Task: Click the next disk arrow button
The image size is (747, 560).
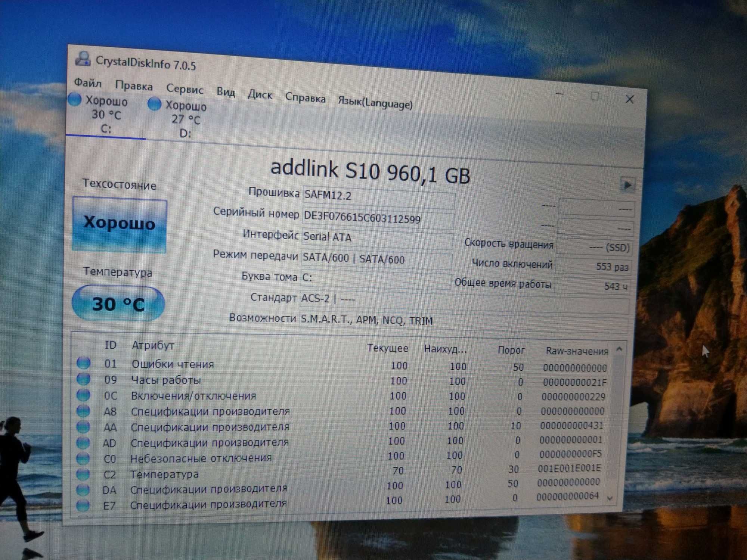Action: [627, 185]
